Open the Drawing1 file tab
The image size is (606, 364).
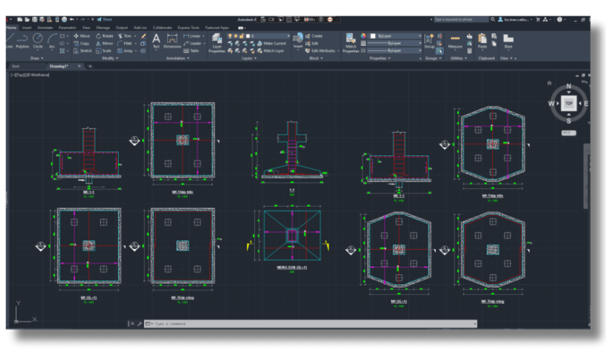pos(59,66)
